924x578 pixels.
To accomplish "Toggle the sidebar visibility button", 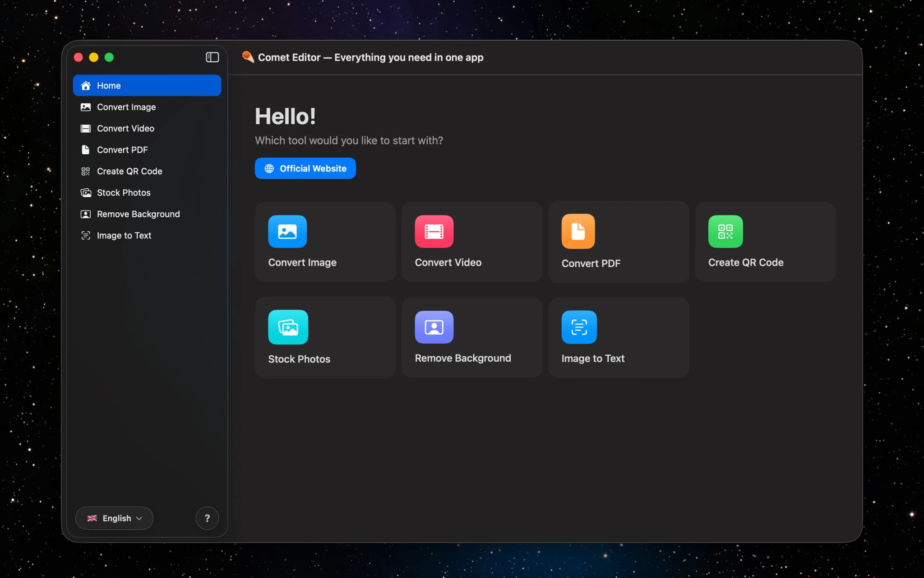I will [212, 57].
